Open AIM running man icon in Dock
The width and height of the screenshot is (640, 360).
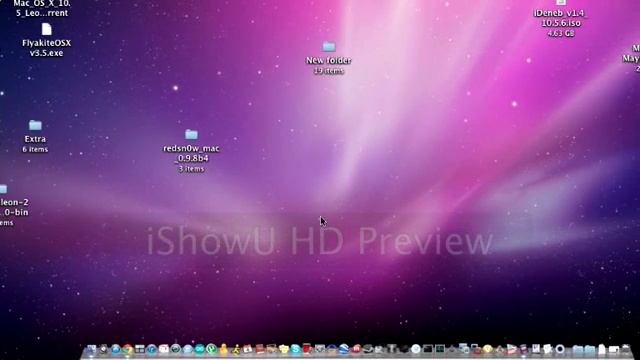point(236,349)
